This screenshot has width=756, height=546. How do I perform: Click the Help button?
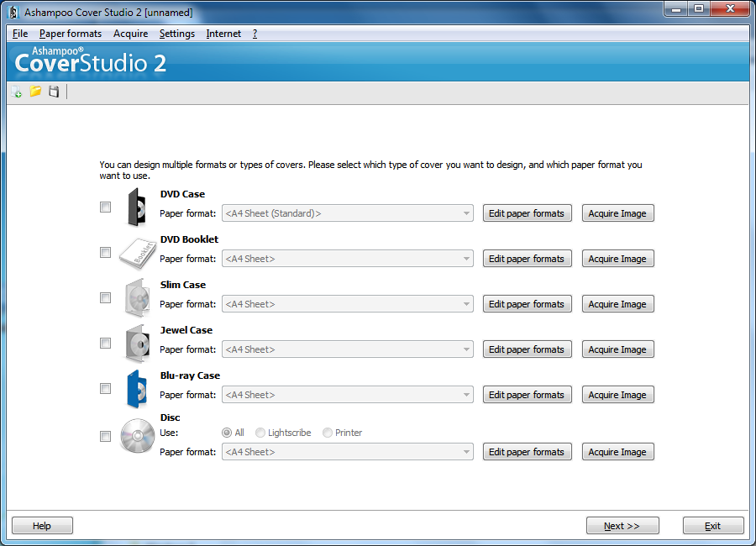click(42, 526)
